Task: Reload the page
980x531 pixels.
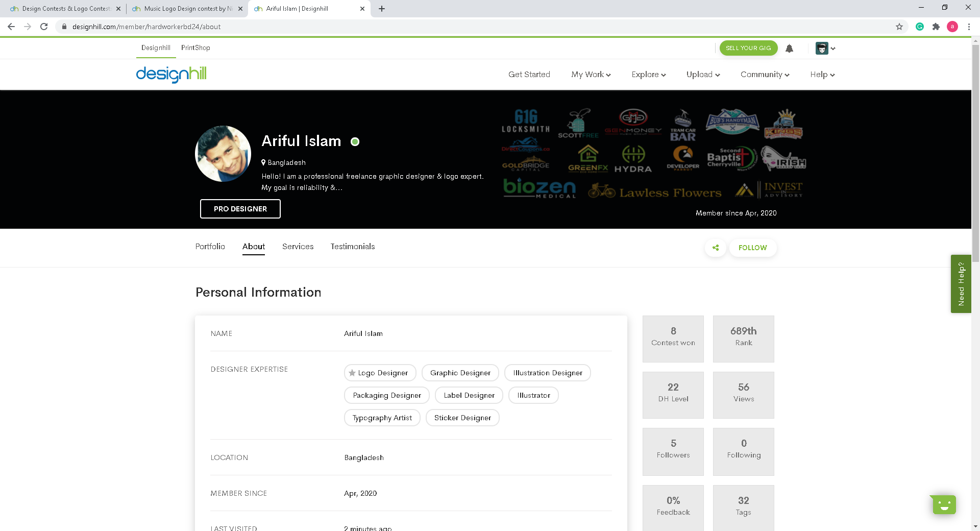Action: [44, 27]
